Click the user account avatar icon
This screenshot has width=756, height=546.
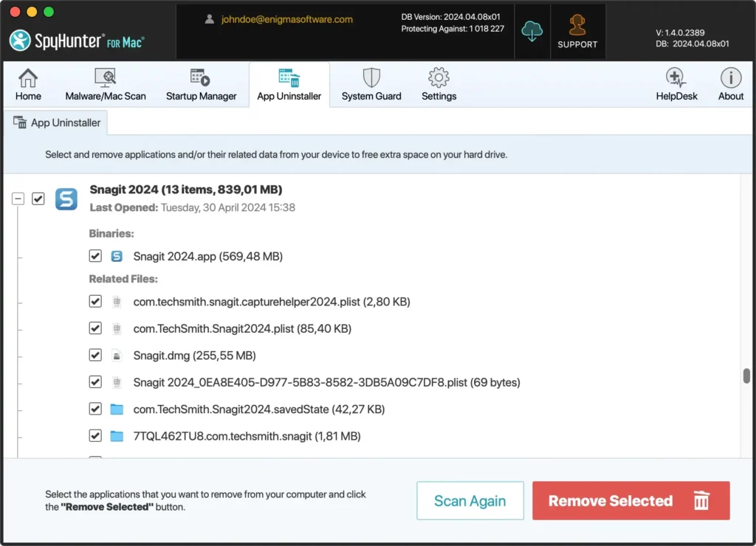point(209,19)
